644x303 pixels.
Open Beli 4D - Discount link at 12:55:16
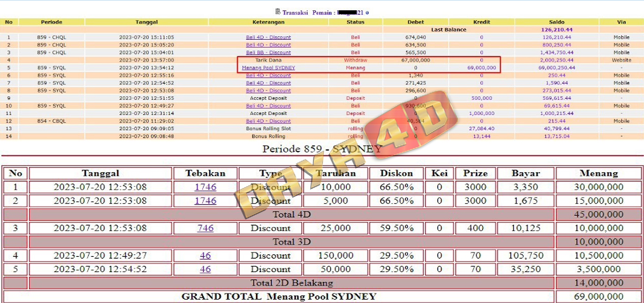tap(268, 76)
